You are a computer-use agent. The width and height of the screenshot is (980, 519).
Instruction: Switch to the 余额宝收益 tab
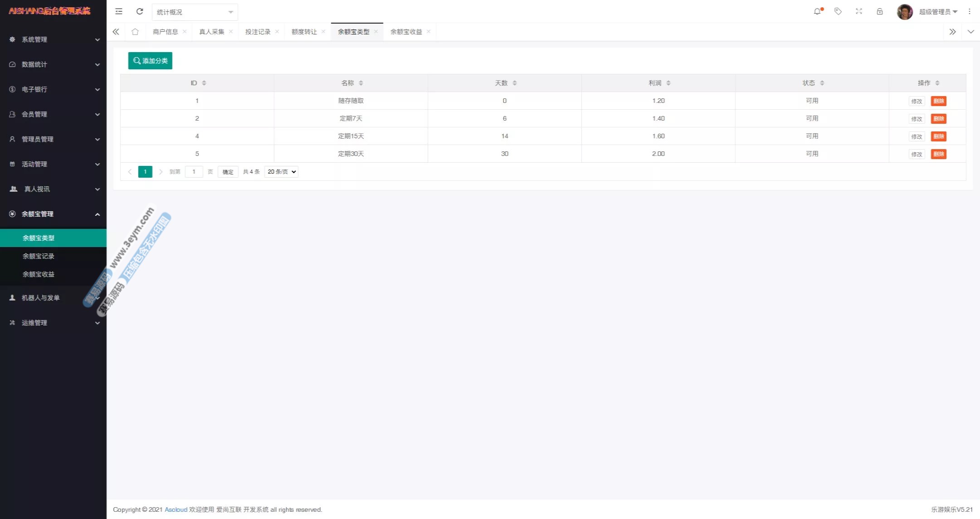click(x=406, y=32)
